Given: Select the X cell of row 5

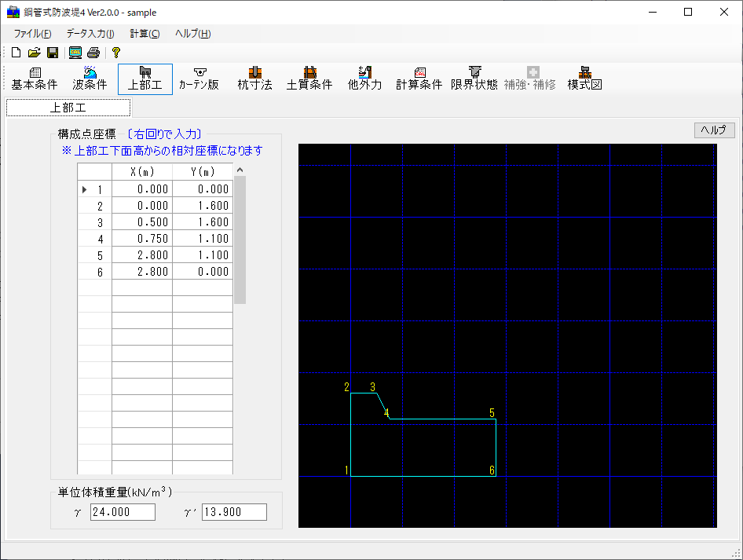Looking at the screenshot, I should point(142,255).
